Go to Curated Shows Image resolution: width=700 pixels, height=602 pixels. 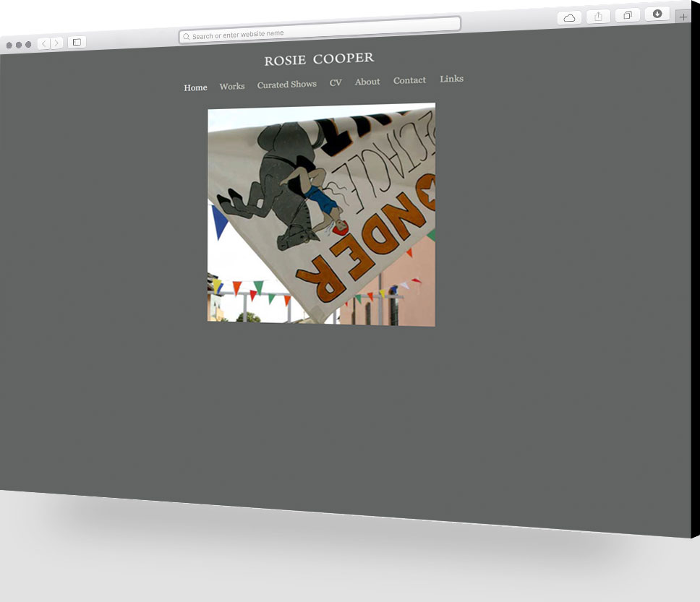pyautogui.click(x=286, y=85)
